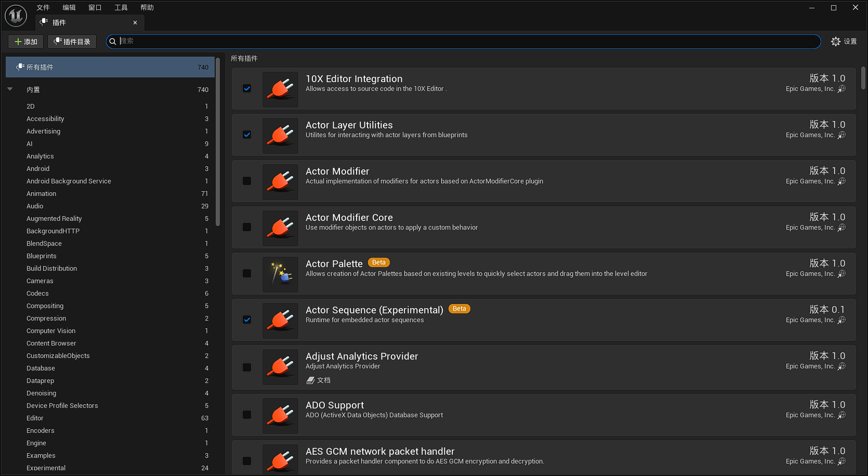Open Actor Sequence vendor web link icon
The height and width of the screenshot is (476, 868).
coord(841,320)
